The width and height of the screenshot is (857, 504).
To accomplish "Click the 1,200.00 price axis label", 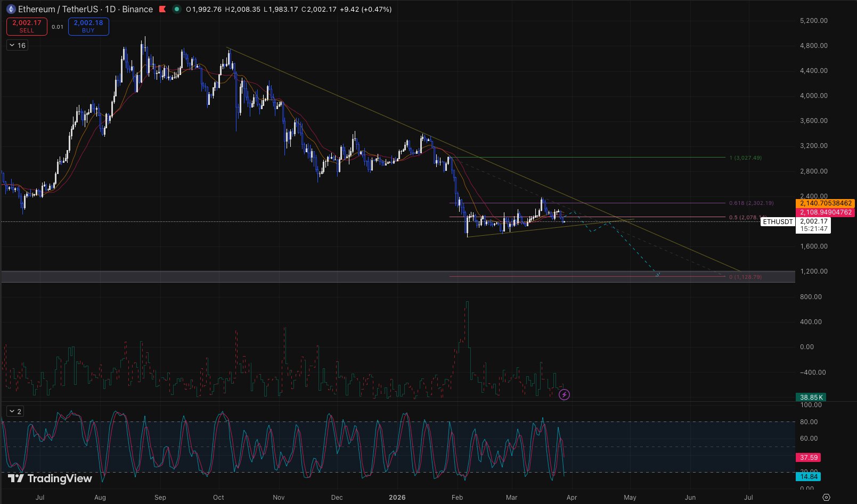I will coord(814,271).
